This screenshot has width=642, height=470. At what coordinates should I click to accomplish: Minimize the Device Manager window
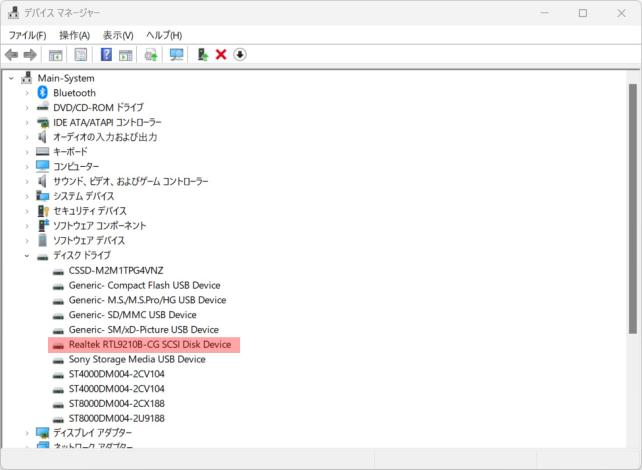545,13
